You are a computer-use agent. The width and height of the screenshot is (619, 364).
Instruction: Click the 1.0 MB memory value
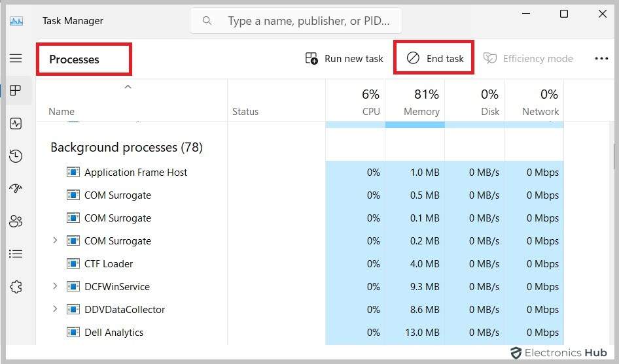pos(425,173)
